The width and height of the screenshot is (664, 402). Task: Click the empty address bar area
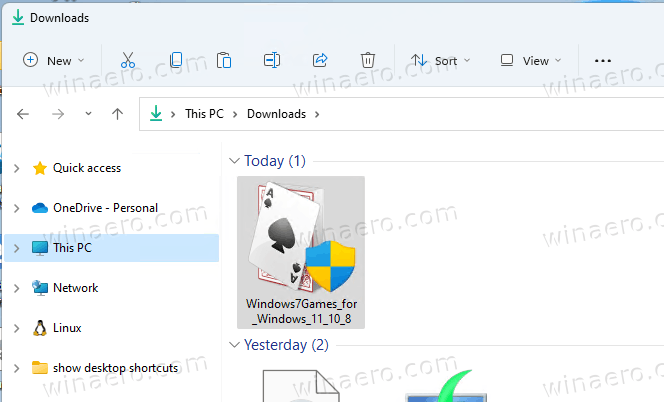click(x=491, y=114)
